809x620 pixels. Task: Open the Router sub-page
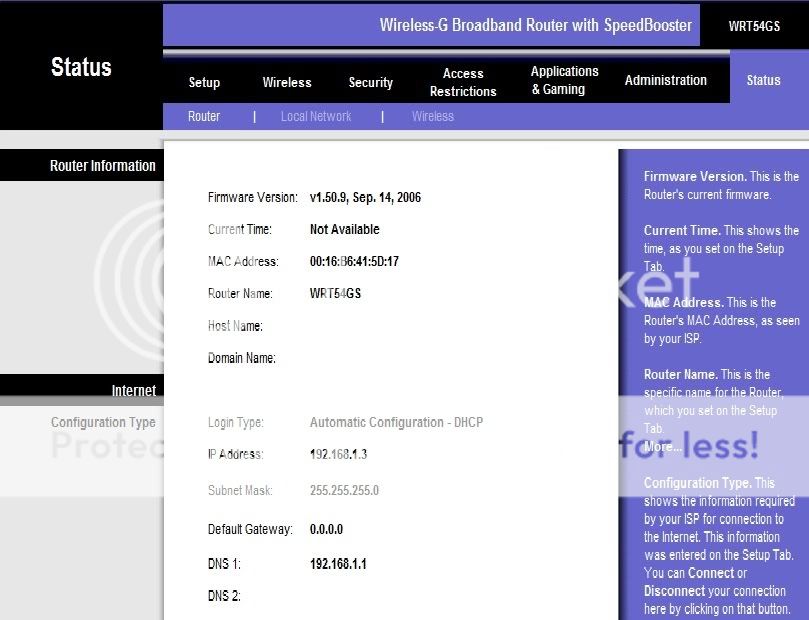point(204,116)
